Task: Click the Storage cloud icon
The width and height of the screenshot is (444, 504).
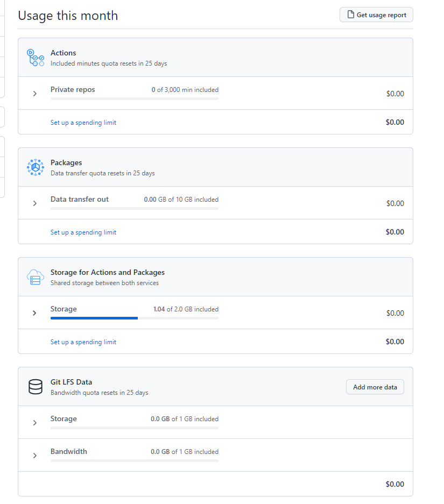Action: click(35, 277)
